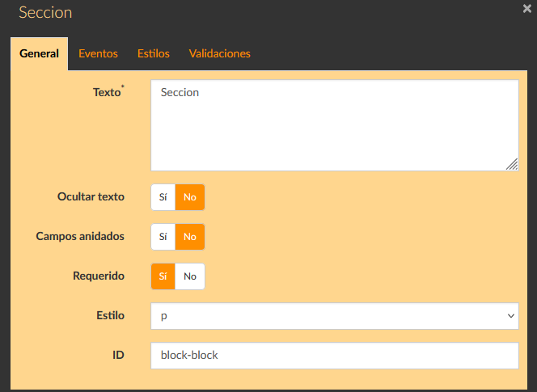The image size is (537, 392).
Task: Click the Seccion dialog title
Action: 45,14
